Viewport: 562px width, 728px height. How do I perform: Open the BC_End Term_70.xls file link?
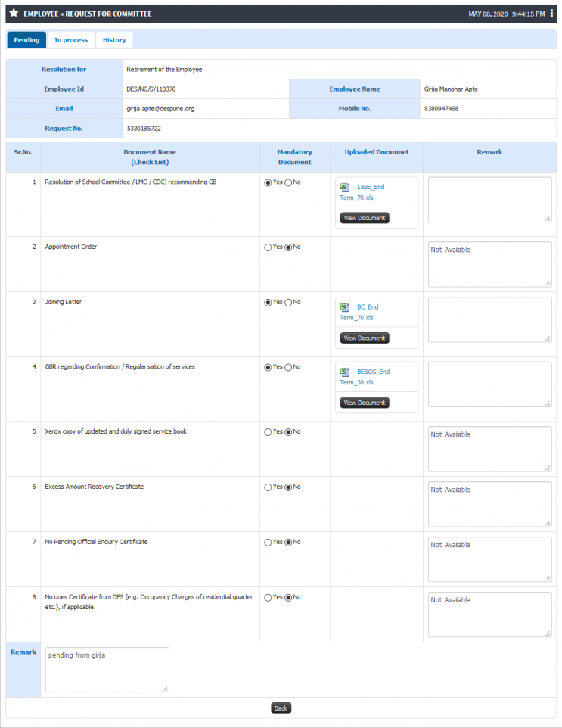click(359, 312)
